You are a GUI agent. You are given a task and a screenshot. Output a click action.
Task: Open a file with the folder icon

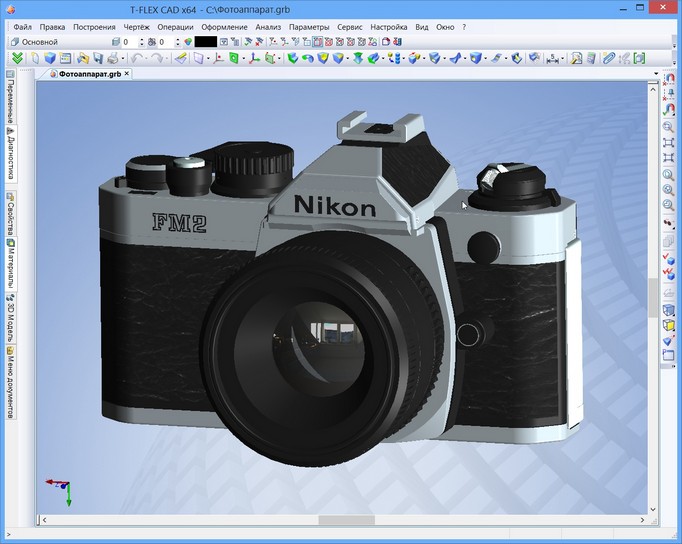pyautogui.click(x=83, y=58)
